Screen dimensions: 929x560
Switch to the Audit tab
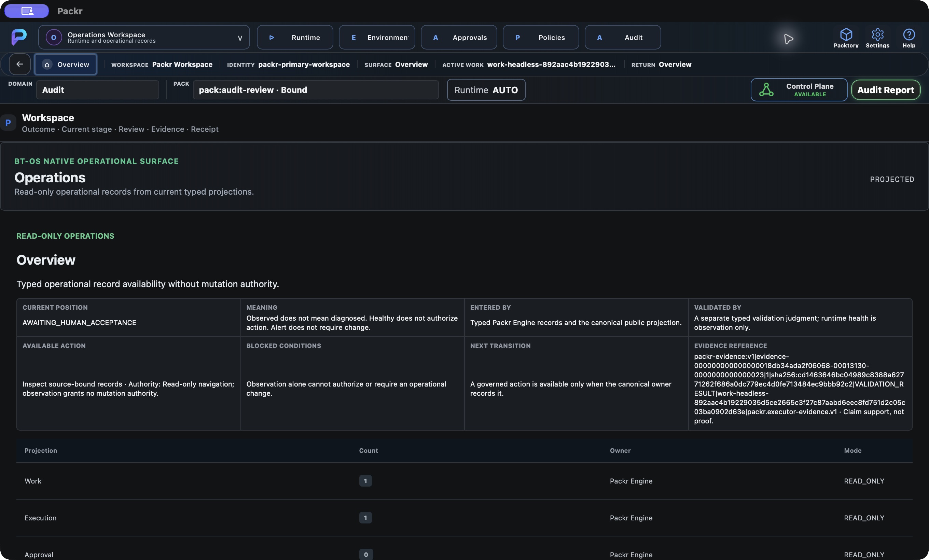click(x=623, y=37)
